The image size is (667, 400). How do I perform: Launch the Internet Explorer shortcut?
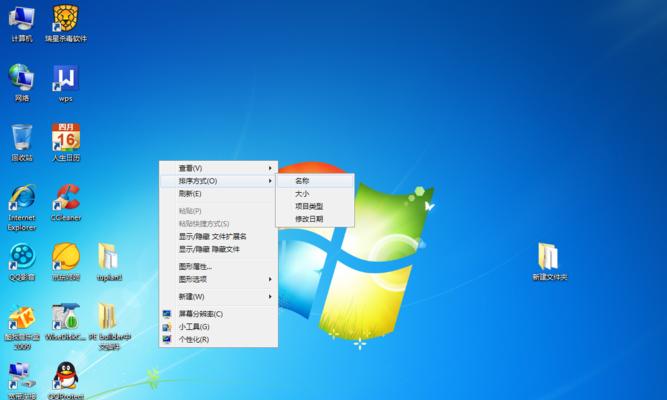(22, 197)
